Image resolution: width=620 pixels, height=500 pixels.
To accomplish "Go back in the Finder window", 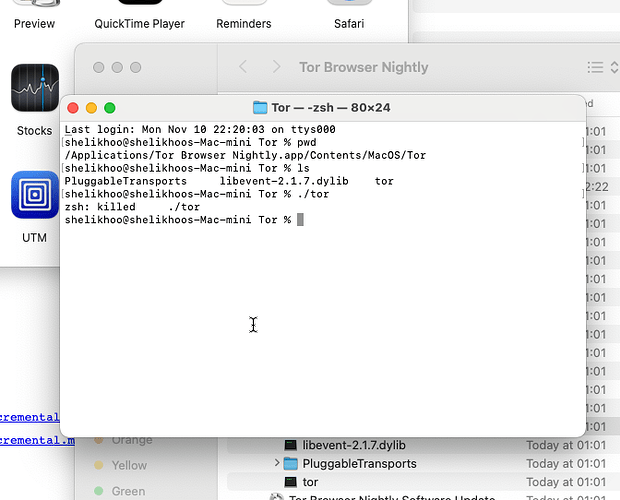I will pos(243,67).
